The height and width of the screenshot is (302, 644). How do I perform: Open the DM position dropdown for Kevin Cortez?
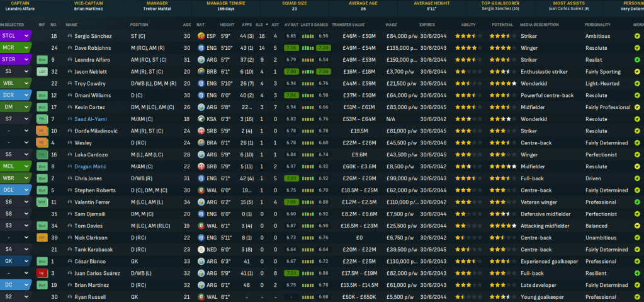(x=26, y=107)
